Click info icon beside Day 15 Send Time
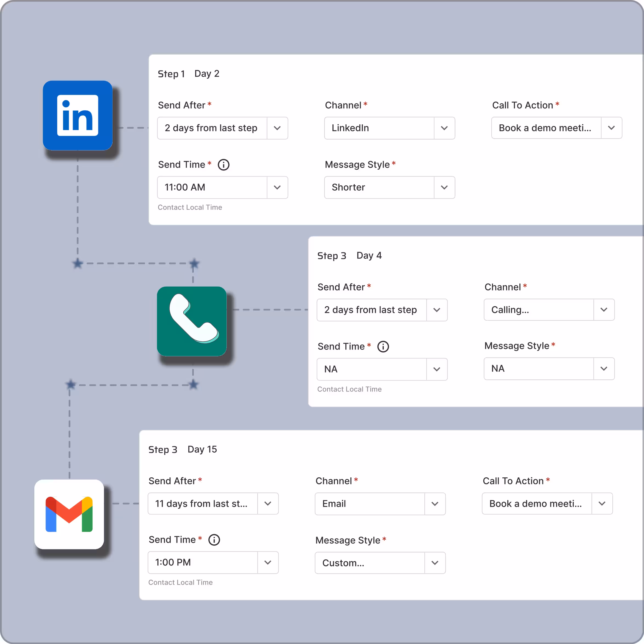The width and height of the screenshot is (644, 644). coord(214,540)
